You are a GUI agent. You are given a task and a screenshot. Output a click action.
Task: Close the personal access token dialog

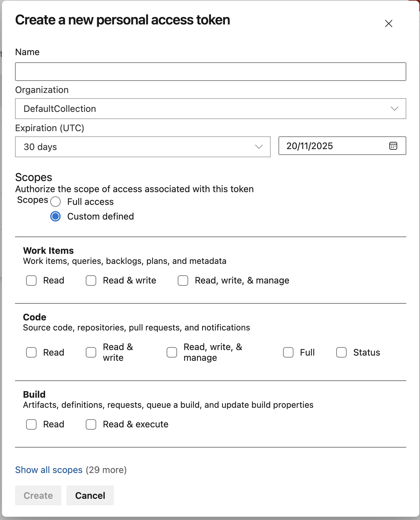click(388, 23)
